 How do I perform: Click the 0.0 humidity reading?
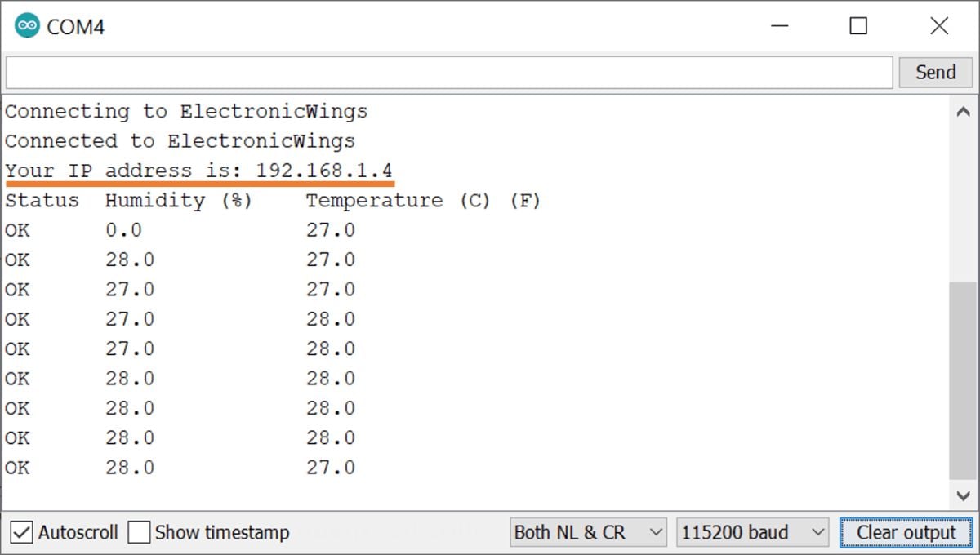(x=123, y=231)
